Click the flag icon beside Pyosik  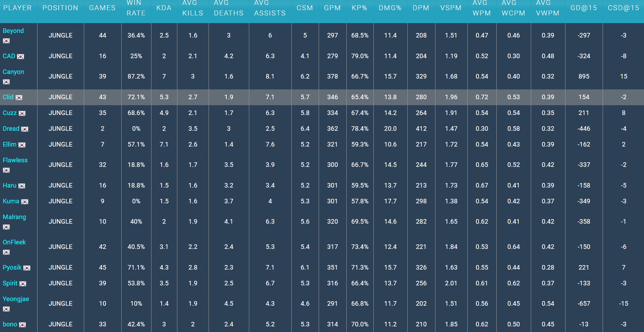(27, 268)
